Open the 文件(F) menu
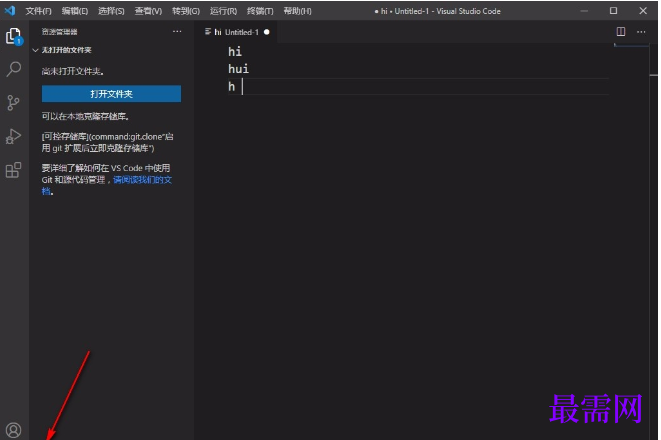 (38, 11)
